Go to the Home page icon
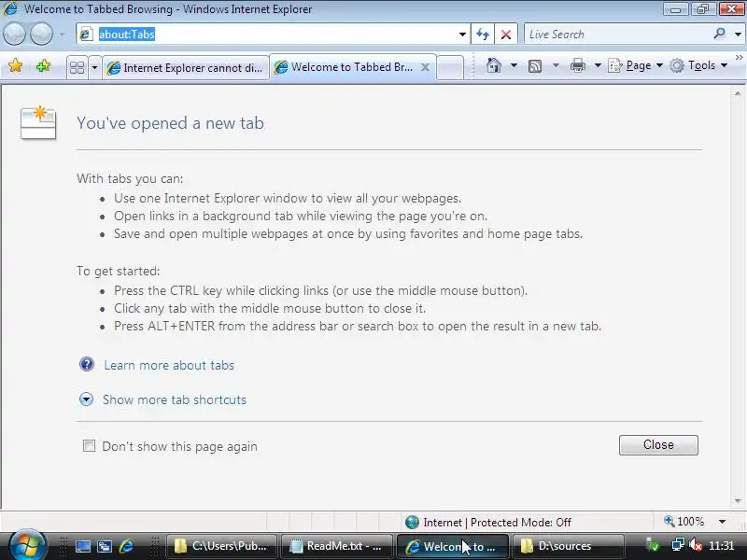The image size is (747, 560). (x=494, y=65)
